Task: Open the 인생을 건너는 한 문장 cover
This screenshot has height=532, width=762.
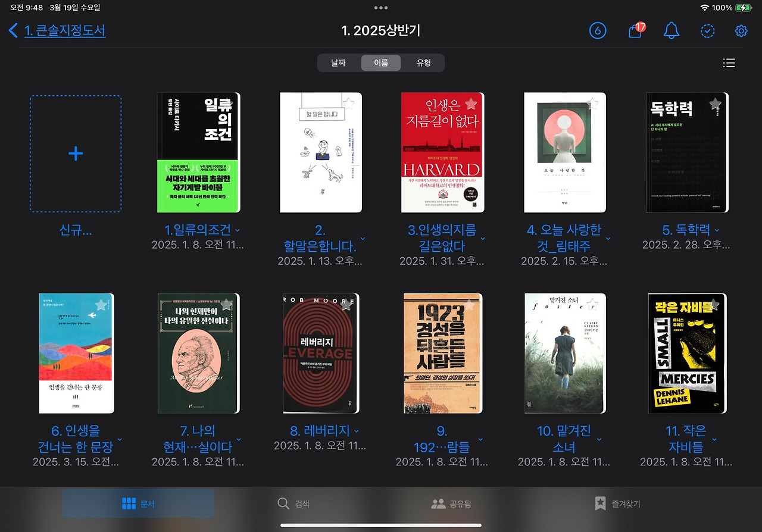Action: [76, 353]
